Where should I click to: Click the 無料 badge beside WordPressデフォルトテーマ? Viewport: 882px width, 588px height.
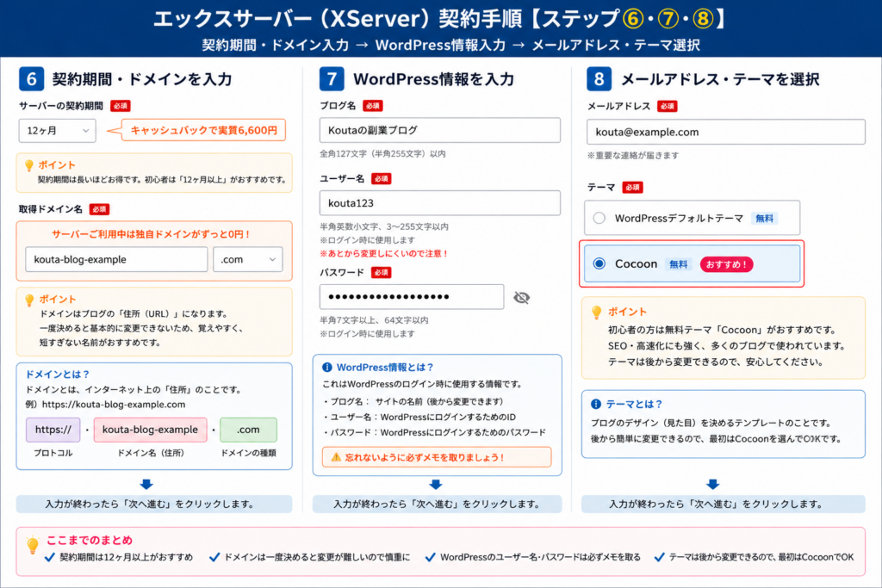point(765,218)
